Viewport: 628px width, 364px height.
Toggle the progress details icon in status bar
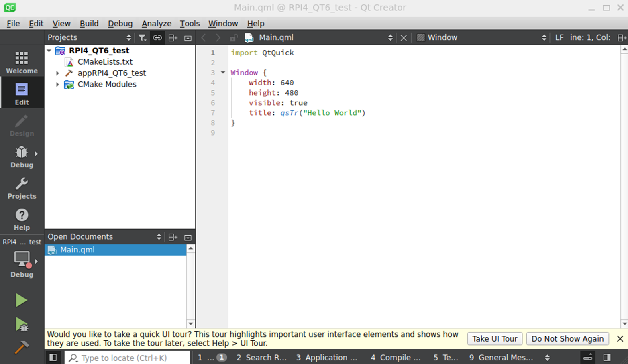click(587, 357)
